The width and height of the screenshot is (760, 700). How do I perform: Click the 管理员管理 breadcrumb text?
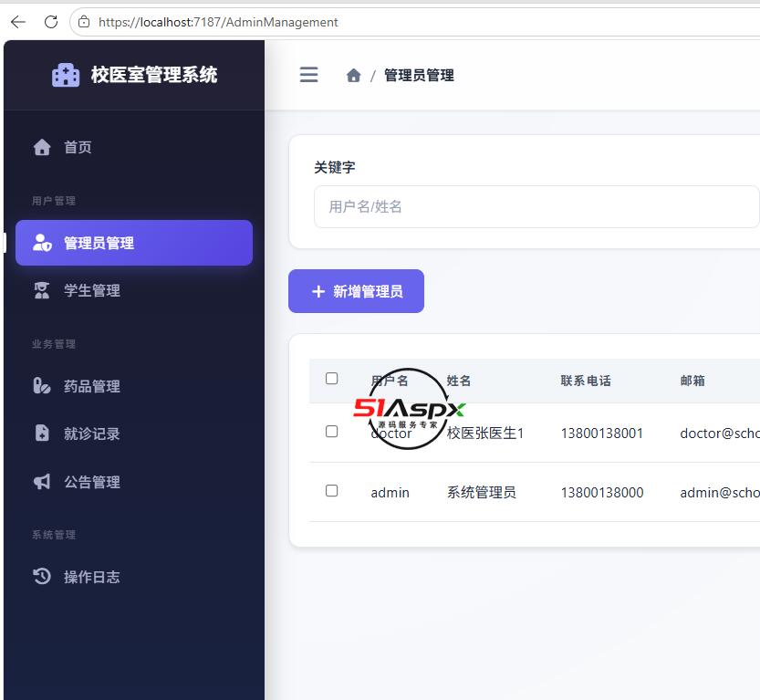pos(419,75)
